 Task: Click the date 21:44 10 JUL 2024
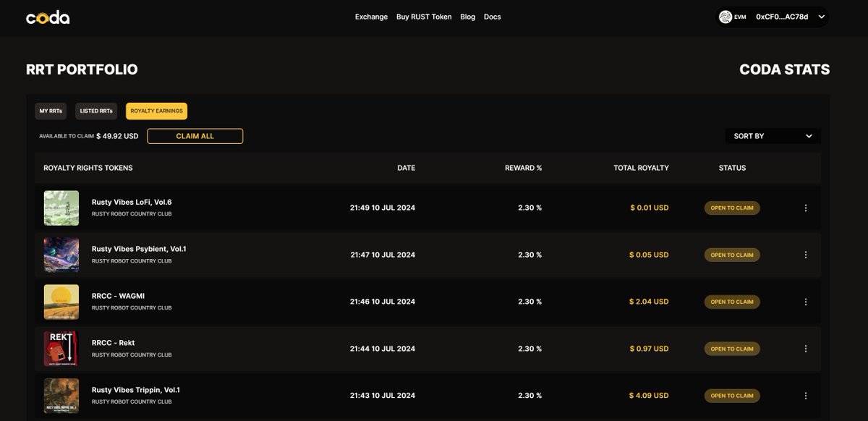[383, 349]
